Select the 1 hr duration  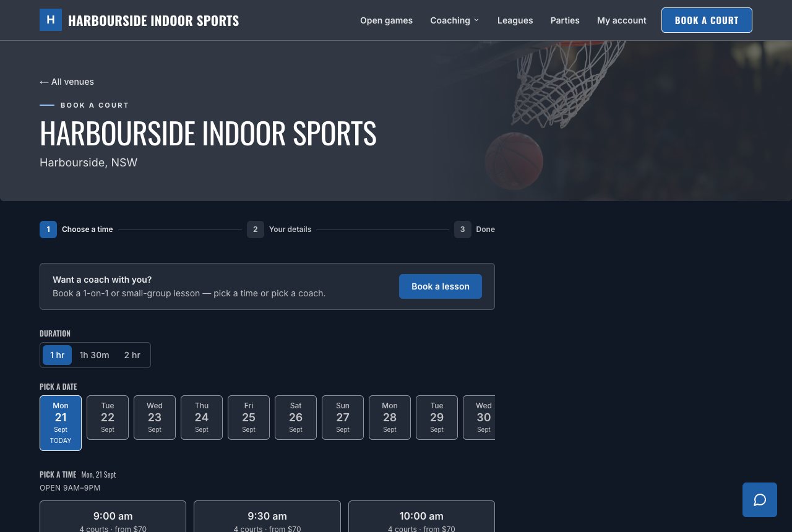(x=58, y=355)
